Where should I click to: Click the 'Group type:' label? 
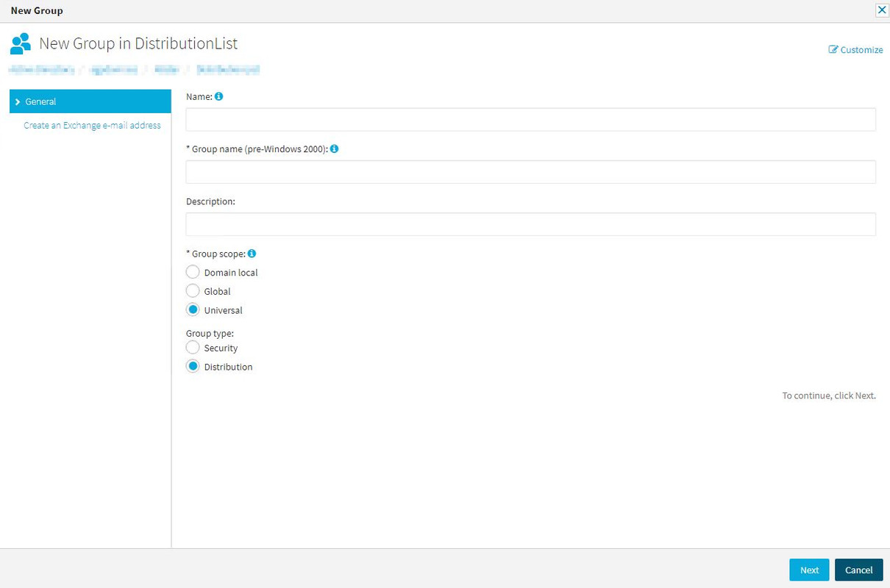[210, 333]
